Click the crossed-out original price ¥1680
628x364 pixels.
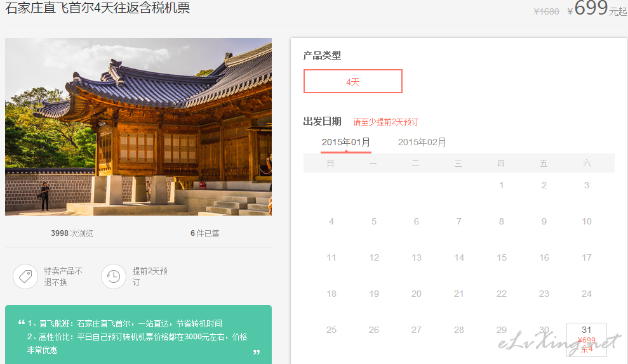546,11
